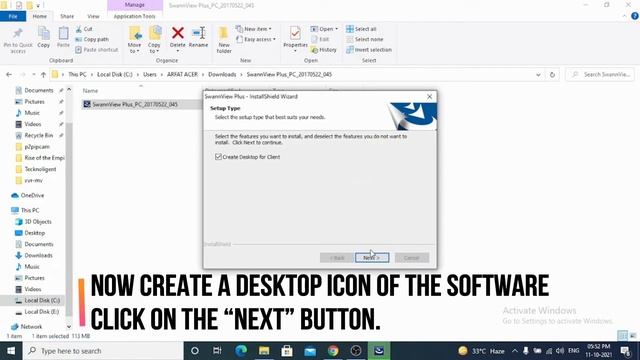Click the Edit command in ribbon

pos(320,39)
